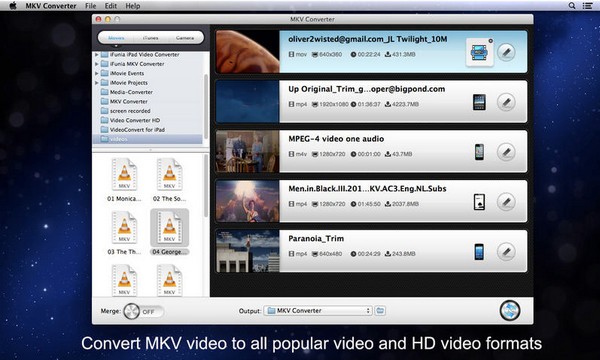Edit the Men.in.Black.III video with its pencil icon
The height and width of the screenshot is (360, 600).
[x=506, y=202]
